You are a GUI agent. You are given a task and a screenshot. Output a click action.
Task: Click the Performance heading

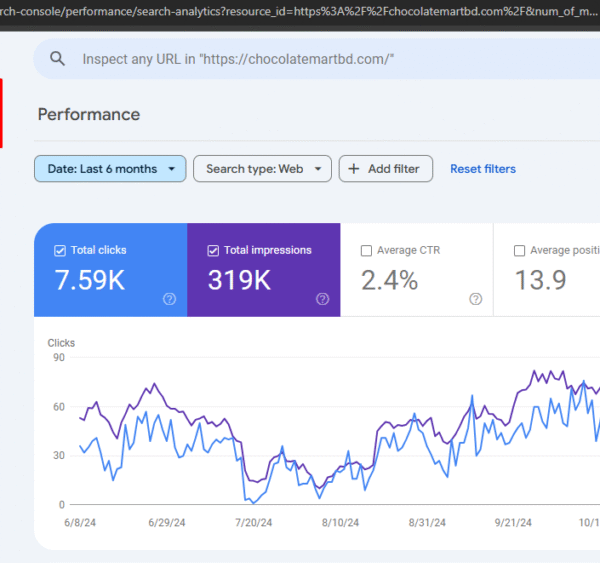[x=89, y=114]
